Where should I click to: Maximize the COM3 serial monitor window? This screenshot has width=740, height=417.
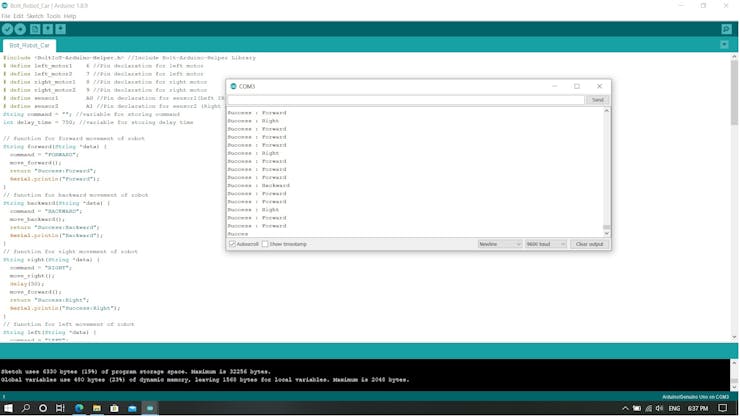[x=577, y=86]
